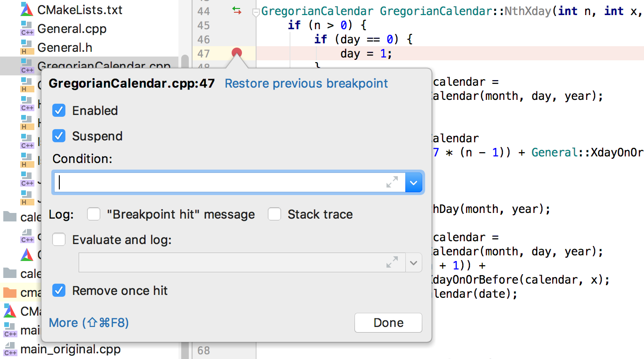Click the red breakpoint marker on line 47

point(237,53)
